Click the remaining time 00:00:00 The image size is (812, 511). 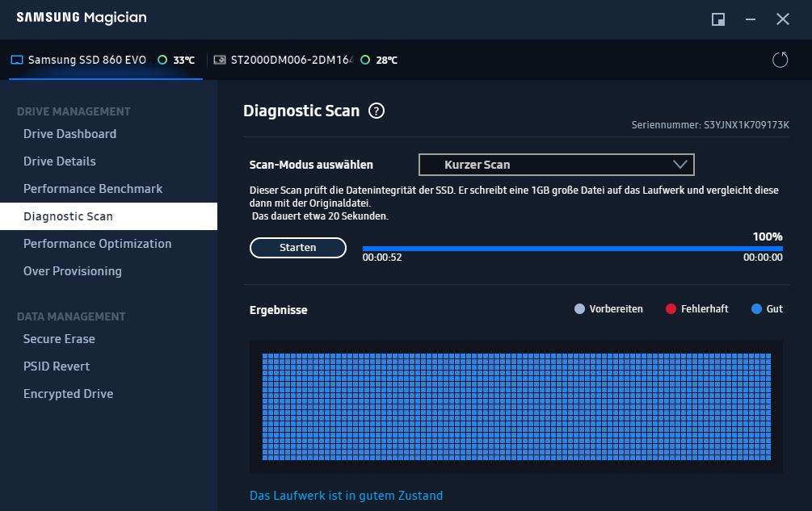point(763,258)
